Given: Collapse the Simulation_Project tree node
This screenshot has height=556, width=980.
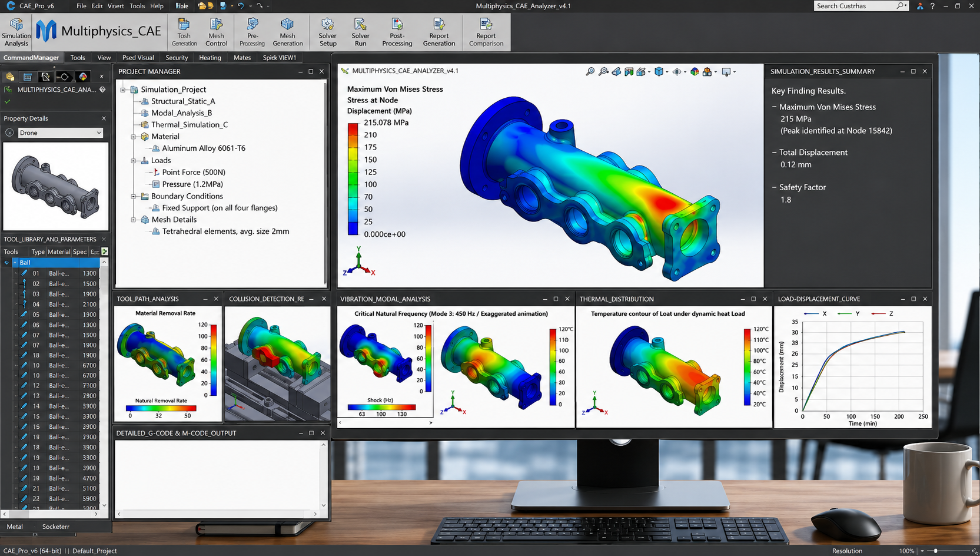Looking at the screenshot, I should coord(123,90).
